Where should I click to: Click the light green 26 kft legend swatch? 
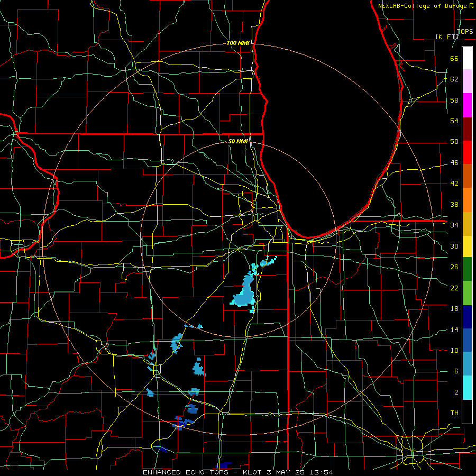point(467,292)
